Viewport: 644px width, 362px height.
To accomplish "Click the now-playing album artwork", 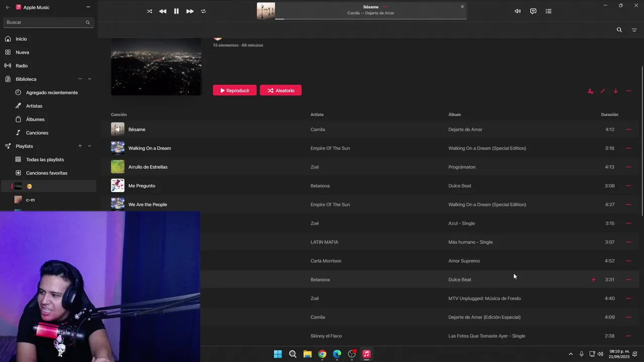I will [266, 11].
